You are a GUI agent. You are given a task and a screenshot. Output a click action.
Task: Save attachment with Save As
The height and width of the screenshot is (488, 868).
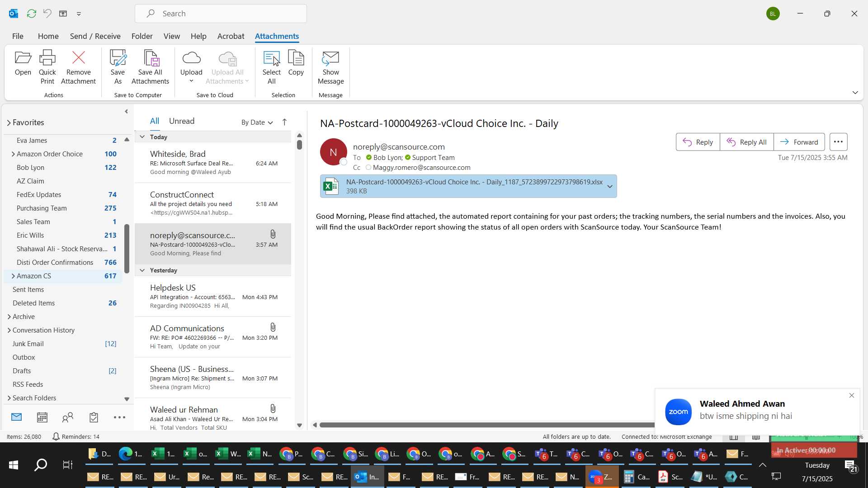click(x=118, y=67)
